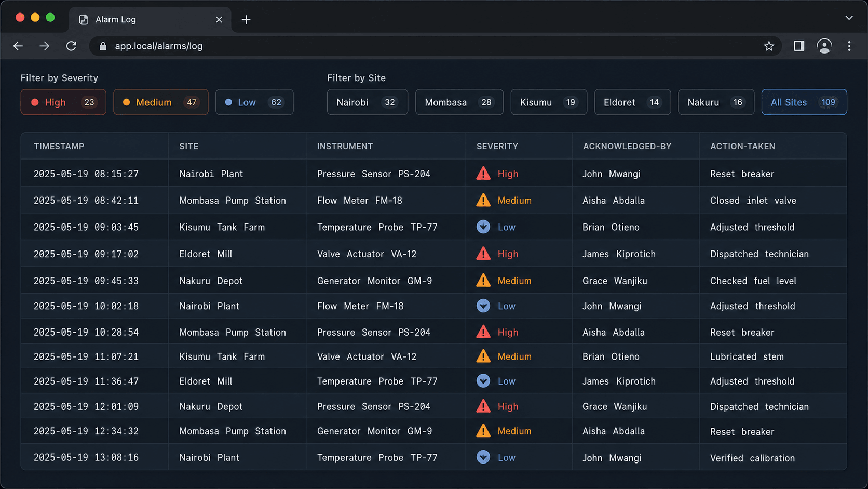The width and height of the screenshot is (868, 489).
Task: Click the 109 count badge on All Sites
Action: click(828, 102)
